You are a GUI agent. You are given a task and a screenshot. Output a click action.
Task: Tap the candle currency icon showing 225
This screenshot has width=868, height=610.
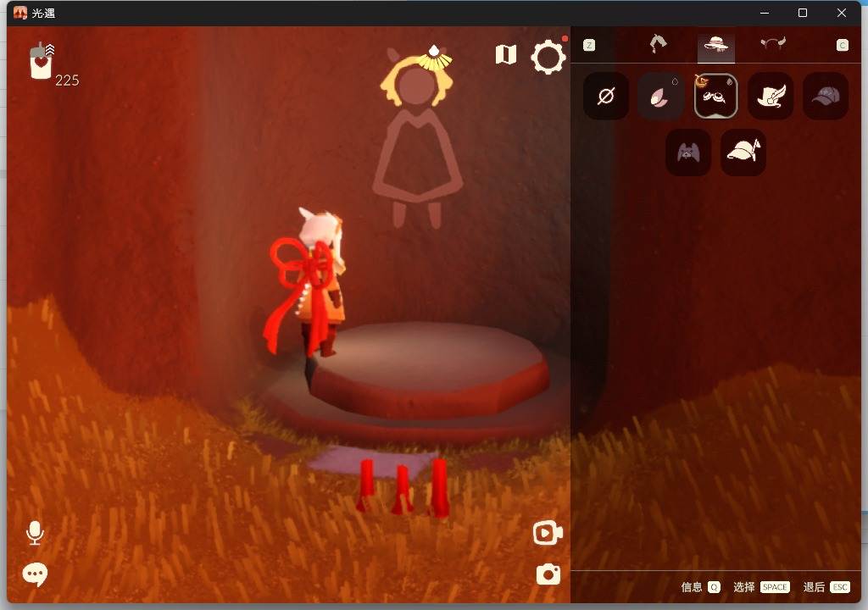[x=42, y=62]
